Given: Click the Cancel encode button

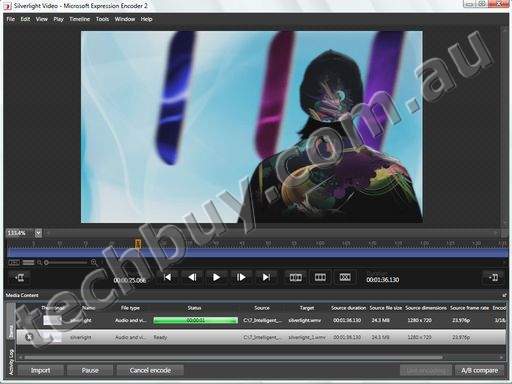Looking at the screenshot, I should pos(150,370).
